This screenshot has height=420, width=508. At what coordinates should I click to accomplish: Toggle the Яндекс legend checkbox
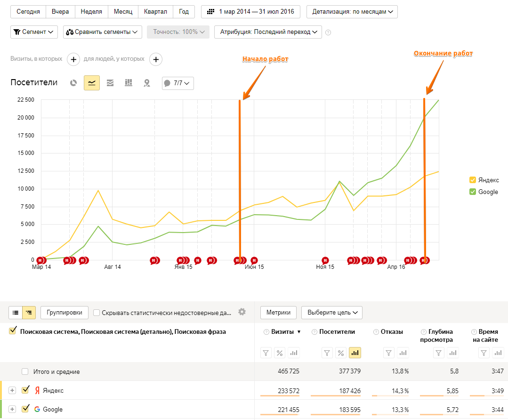pyautogui.click(x=472, y=180)
